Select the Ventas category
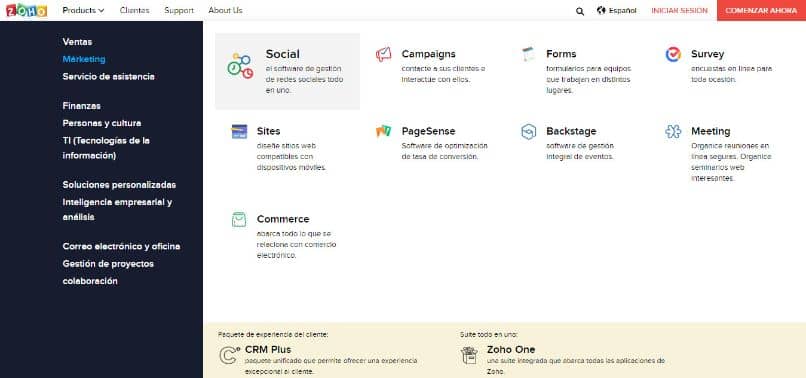The image size is (806, 378). (77, 42)
